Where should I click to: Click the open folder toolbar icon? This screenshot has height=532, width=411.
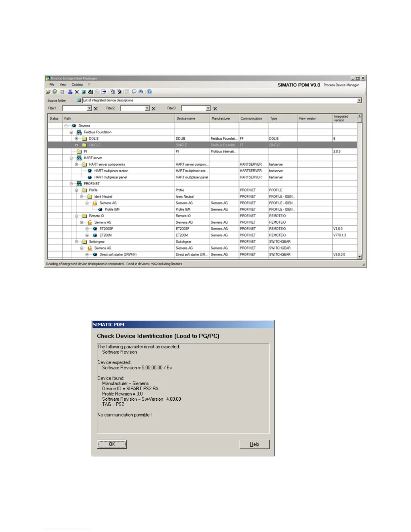coord(48,92)
